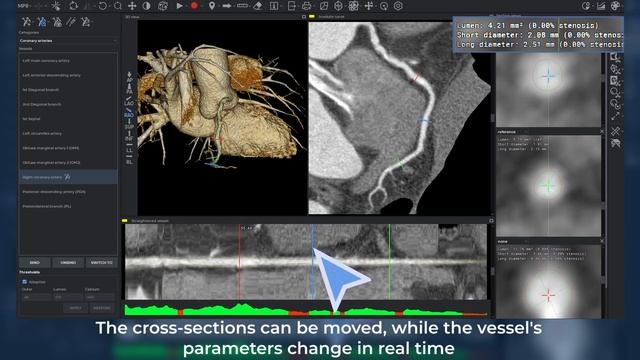The image size is (640, 360).
Task: Select the first vessel tracing tool icon
Action: [27, 22]
